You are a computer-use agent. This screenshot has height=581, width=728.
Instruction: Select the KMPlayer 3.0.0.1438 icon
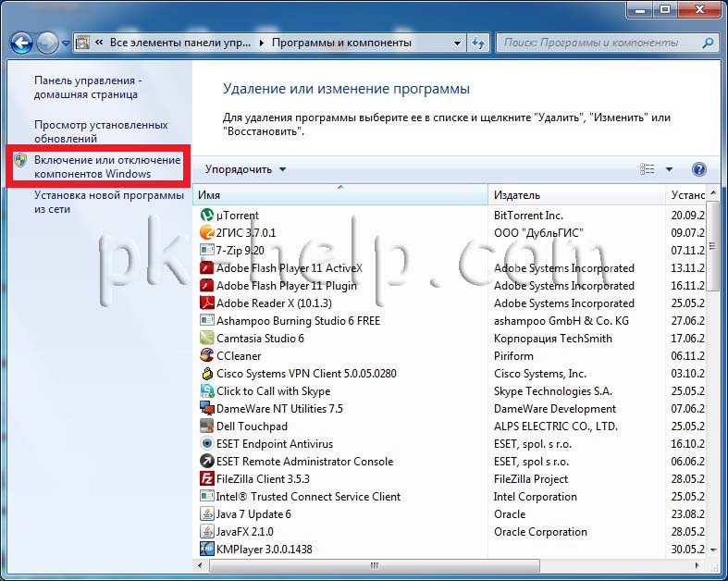click(206, 549)
